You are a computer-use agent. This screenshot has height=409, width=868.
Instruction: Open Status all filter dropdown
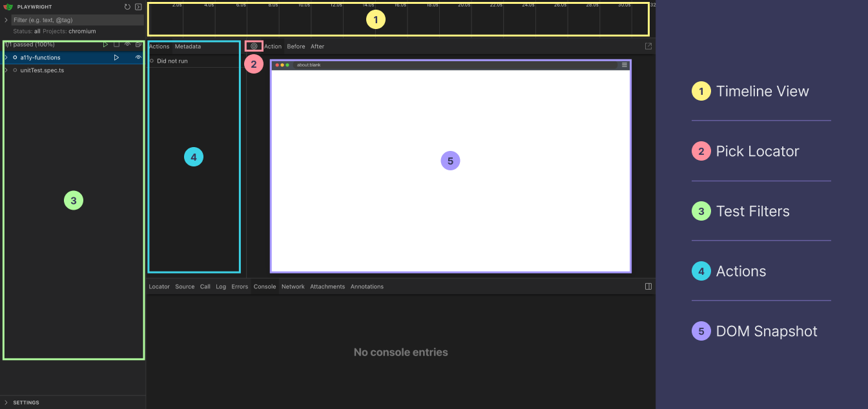tap(26, 31)
